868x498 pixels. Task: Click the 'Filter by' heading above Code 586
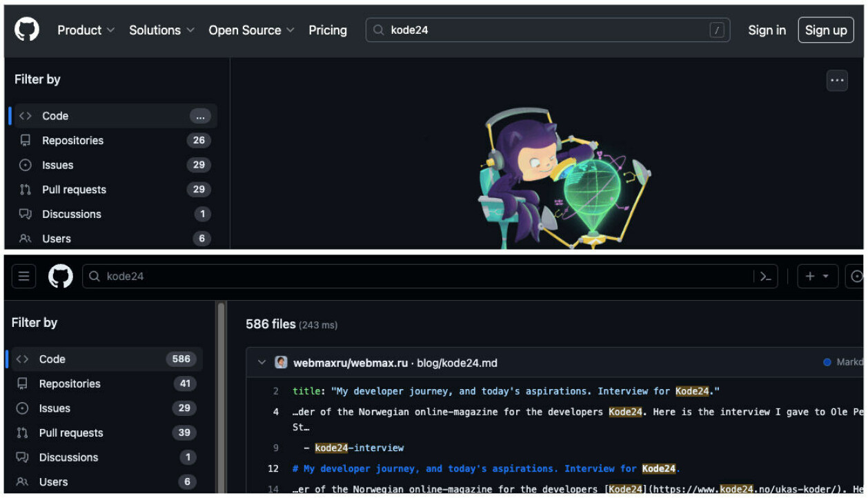click(34, 323)
